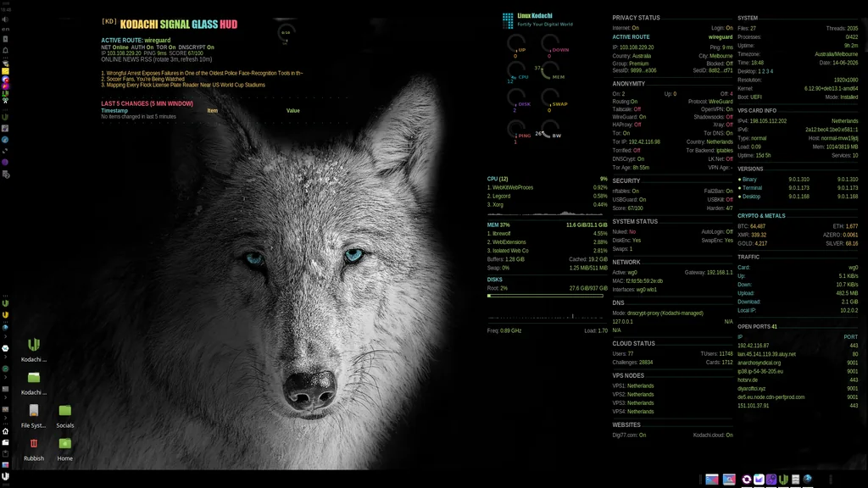Click the 'PRIVACY STATUS' heading
Viewport: 868px width, 488px height.
pos(636,18)
